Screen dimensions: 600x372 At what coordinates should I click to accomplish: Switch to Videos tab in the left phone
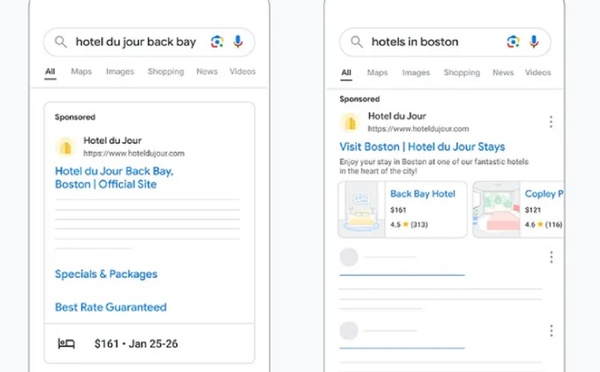point(243,72)
